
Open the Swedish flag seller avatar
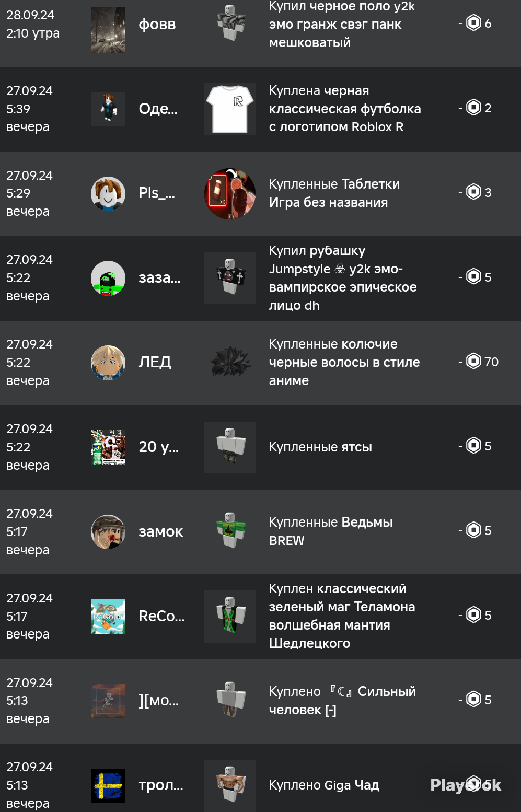(108, 785)
